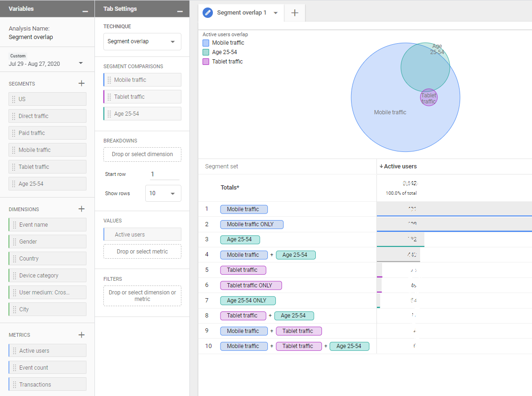
Task: Sort by Active users column header
Action: [399, 166]
